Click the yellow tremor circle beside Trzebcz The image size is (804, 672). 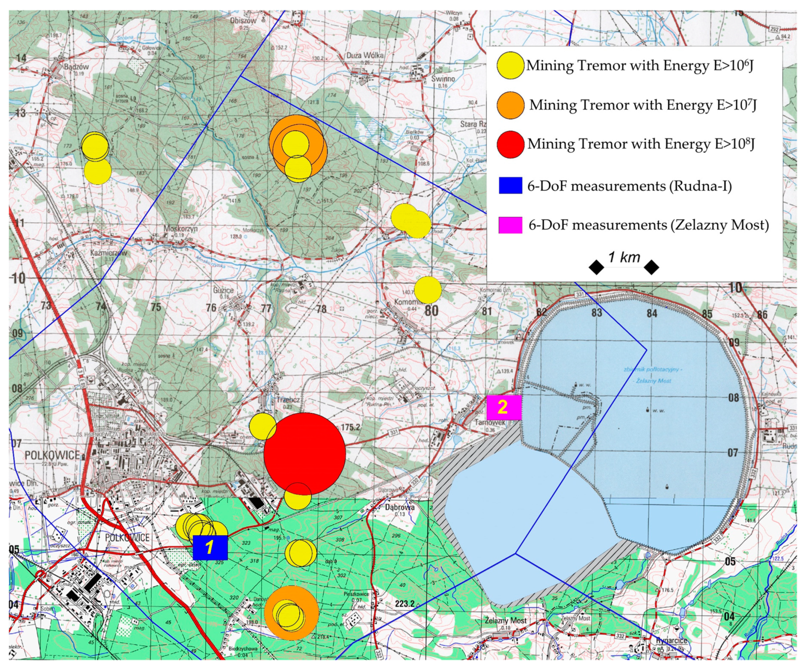tap(262, 426)
